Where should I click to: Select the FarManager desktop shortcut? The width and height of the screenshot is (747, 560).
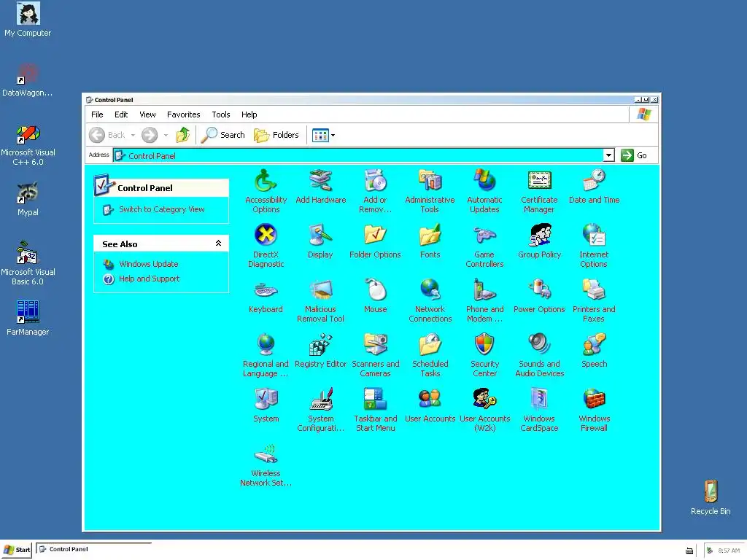point(28,318)
